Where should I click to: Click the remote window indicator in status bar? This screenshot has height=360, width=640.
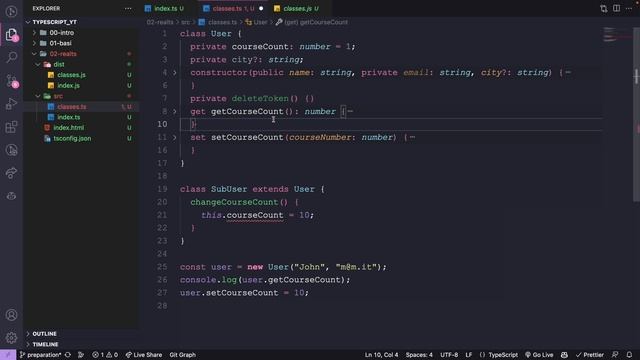click(x=8, y=355)
